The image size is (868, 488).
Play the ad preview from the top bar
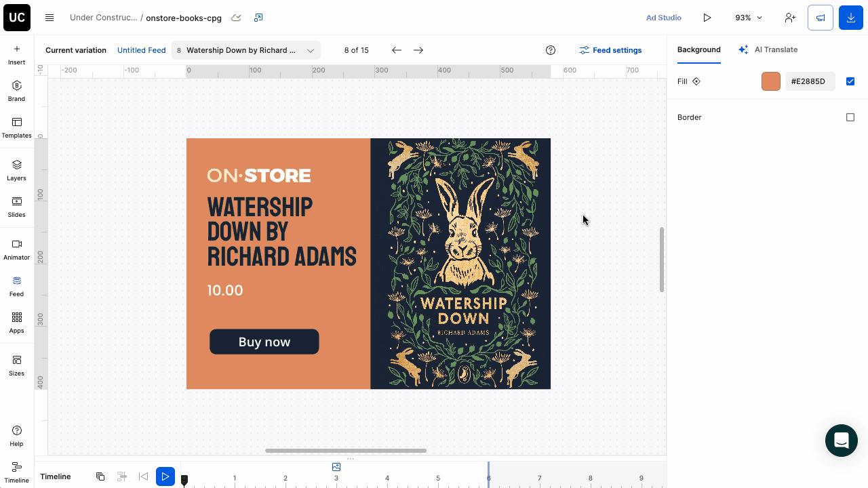[707, 18]
